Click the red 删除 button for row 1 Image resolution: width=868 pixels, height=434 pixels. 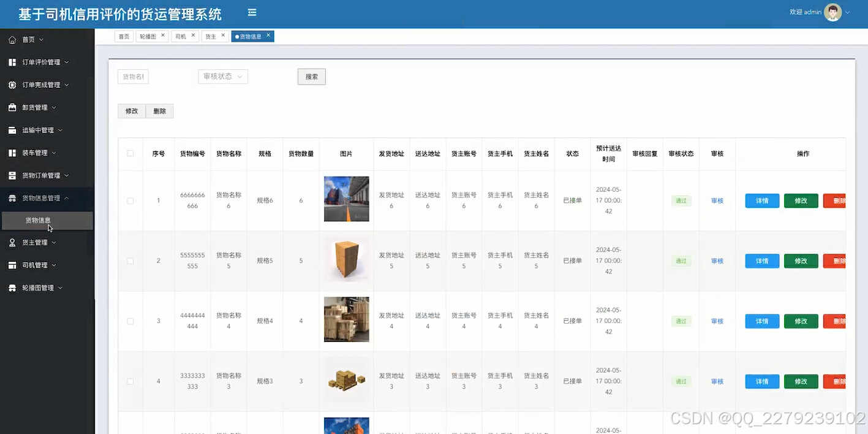point(834,200)
